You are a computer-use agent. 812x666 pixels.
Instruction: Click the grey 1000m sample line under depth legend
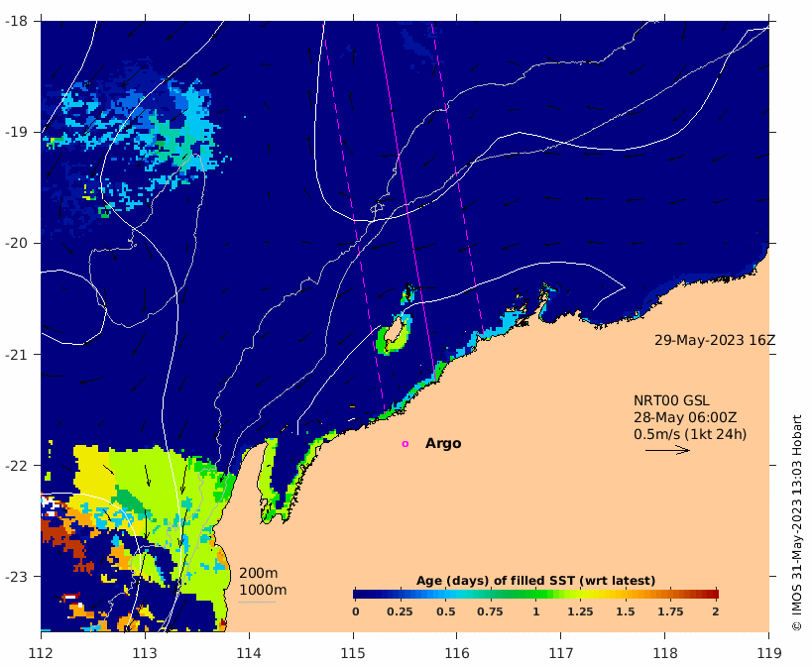click(257, 602)
